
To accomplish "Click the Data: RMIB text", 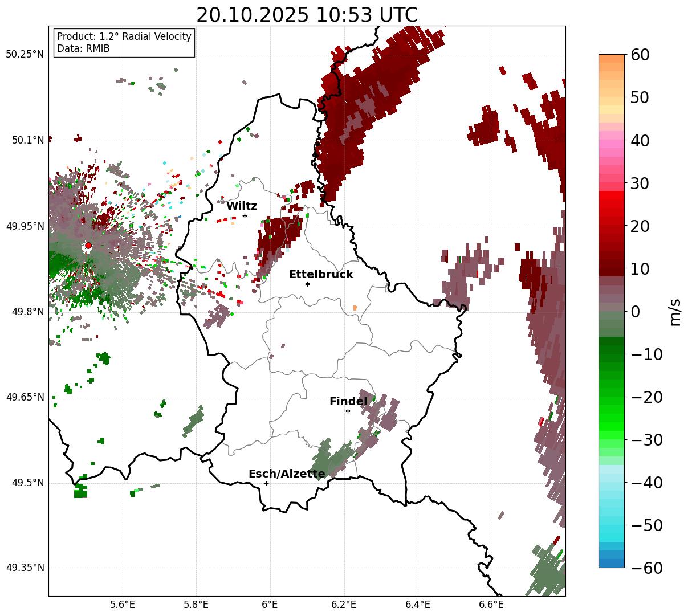I will (x=83, y=48).
